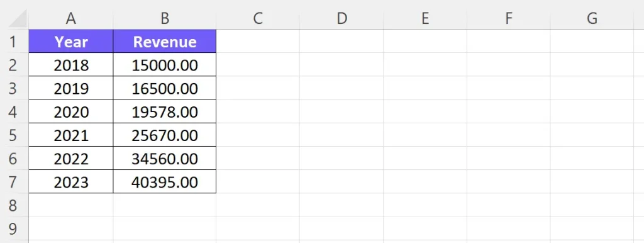
Task: Click the Year header cell
Action: [x=71, y=41]
